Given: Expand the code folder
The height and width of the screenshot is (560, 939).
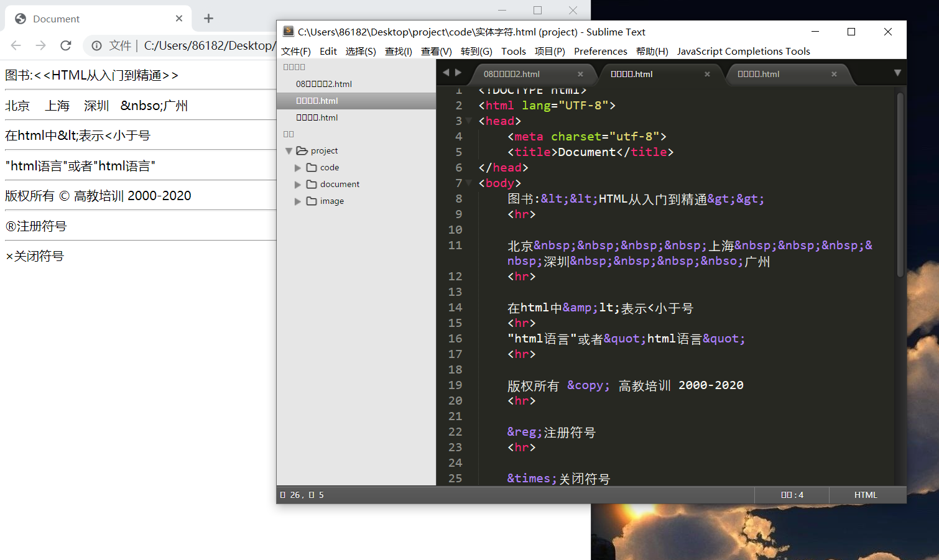Looking at the screenshot, I should click(x=297, y=168).
